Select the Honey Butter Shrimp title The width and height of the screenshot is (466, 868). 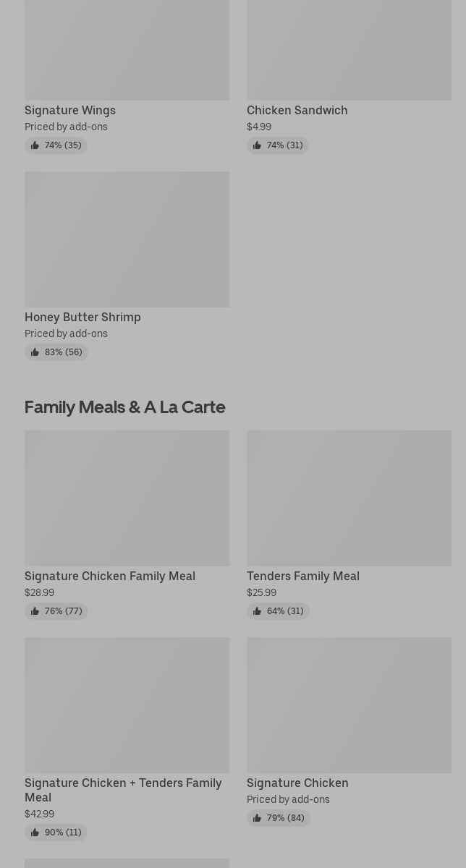(82, 317)
